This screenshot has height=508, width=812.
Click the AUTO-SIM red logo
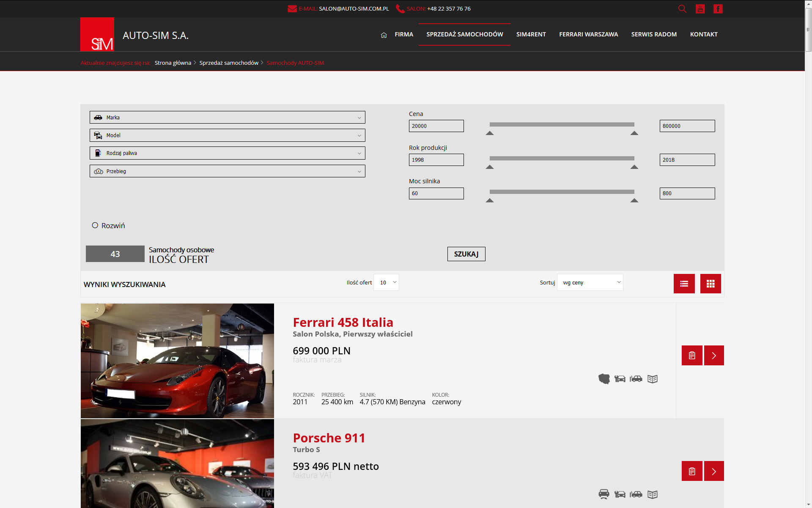pyautogui.click(x=97, y=34)
